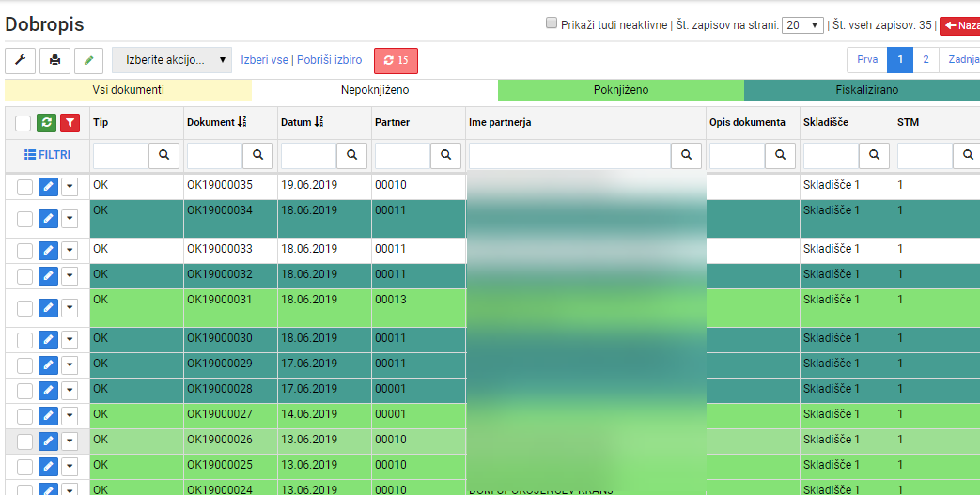Open the FILTRI filters button
The image size is (980, 495).
48,155
